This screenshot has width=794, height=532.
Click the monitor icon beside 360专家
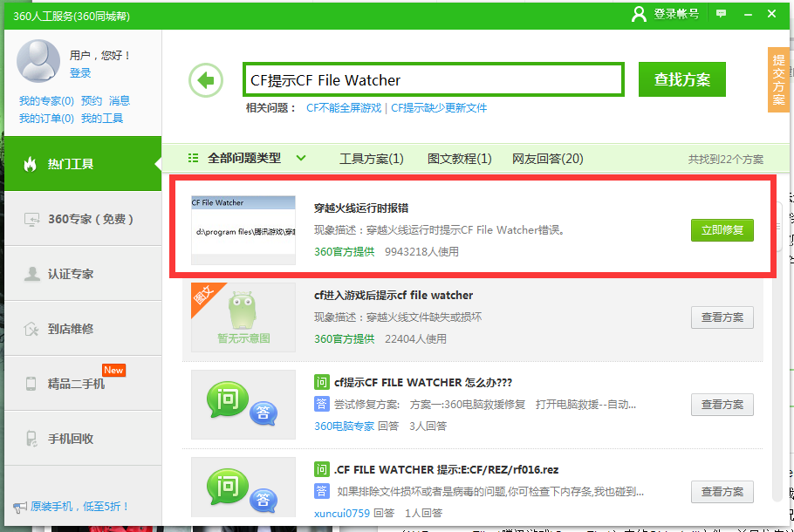[32, 219]
